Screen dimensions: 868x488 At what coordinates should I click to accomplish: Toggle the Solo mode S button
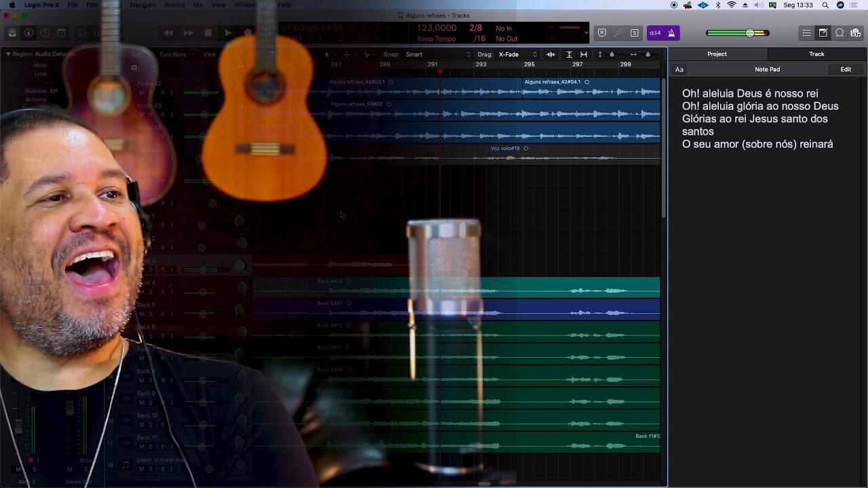tap(634, 33)
